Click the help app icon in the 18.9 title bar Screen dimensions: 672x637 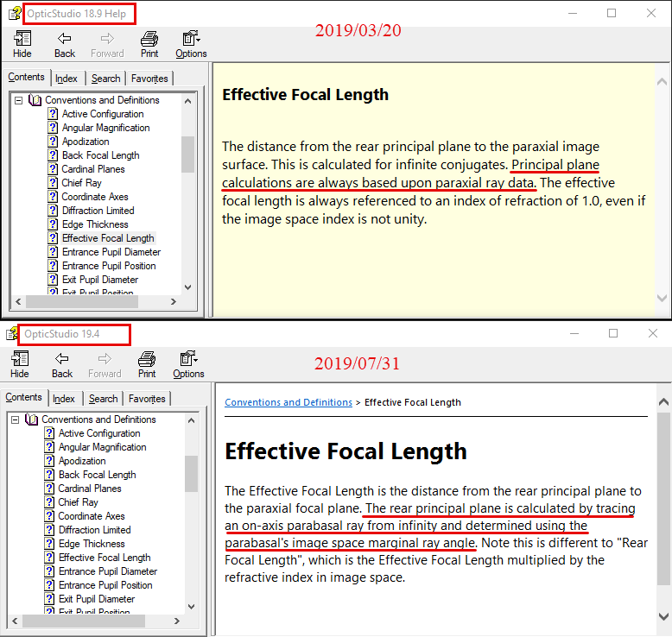tap(15, 13)
